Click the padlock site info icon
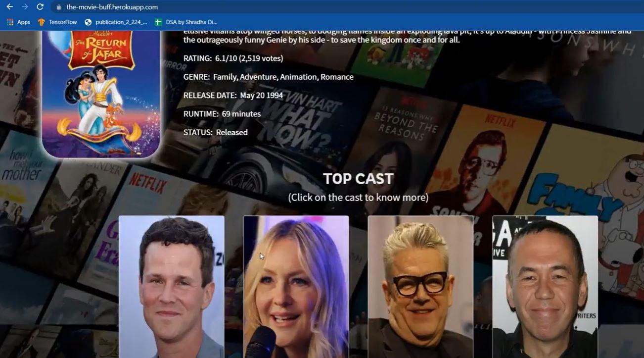The image size is (644, 358). [59, 7]
